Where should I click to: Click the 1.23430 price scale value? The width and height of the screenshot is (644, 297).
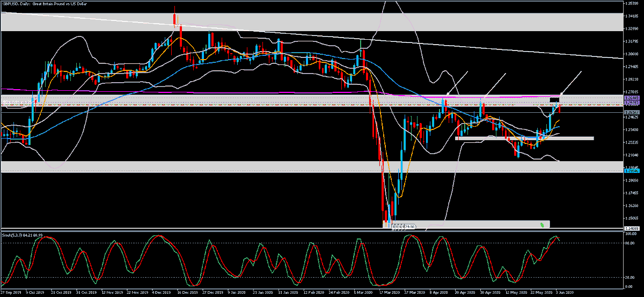(631, 129)
